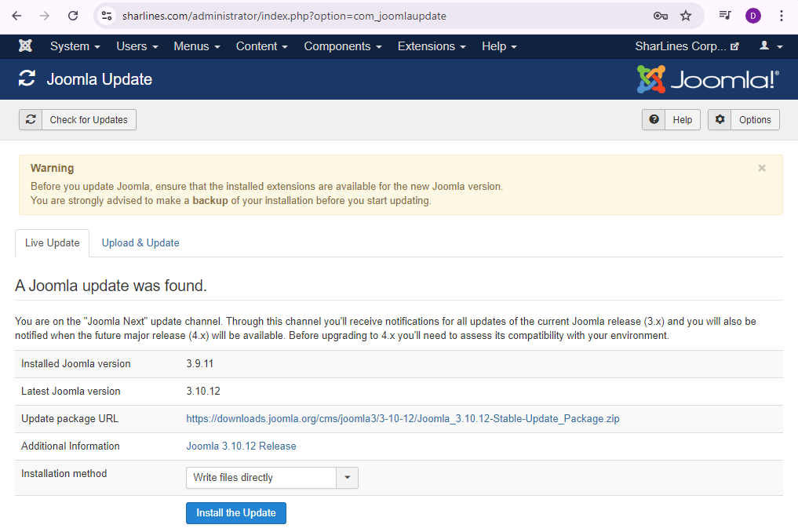Screen dimensions: 798x532
Task: Switch to the Live Update tab
Action: (x=53, y=242)
